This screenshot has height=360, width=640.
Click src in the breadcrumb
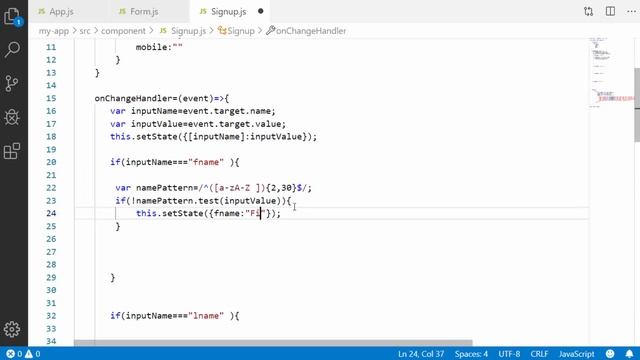click(x=85, y=31)
